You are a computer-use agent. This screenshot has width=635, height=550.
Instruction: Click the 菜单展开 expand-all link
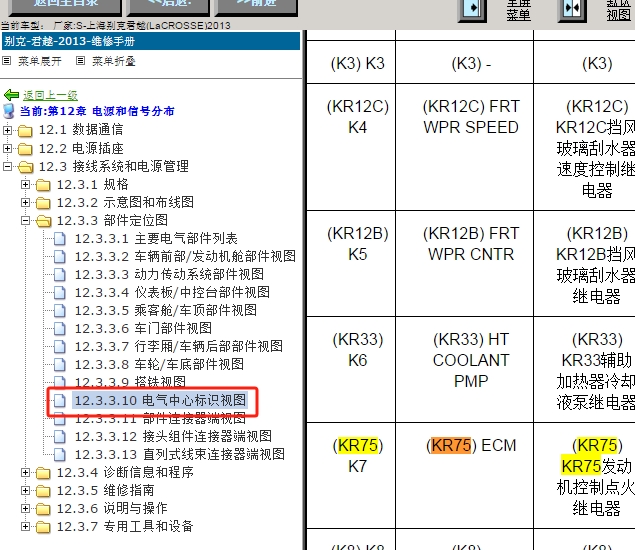click(40, 61)
